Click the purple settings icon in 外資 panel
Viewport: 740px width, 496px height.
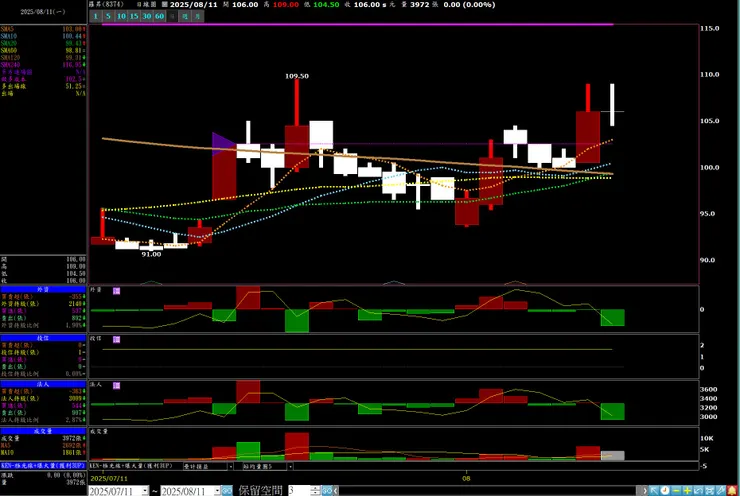pyautogui.click(x=117, y=291)
